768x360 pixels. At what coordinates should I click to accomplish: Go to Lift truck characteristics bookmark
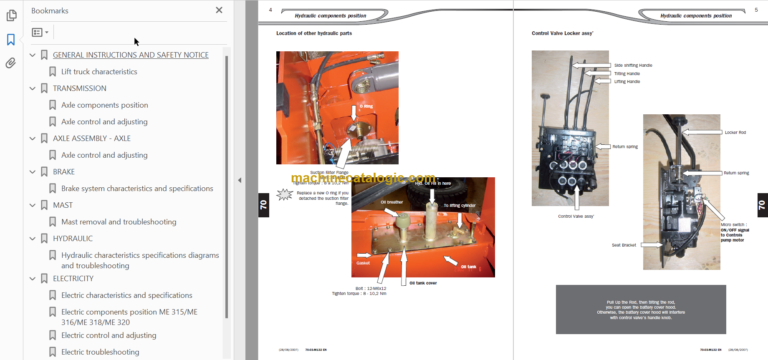click(x=99, y=72)
